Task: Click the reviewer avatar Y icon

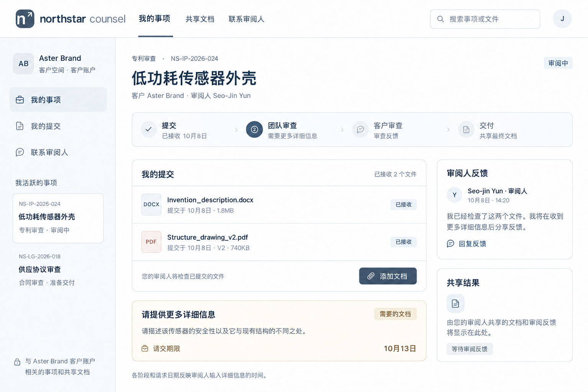Action: click(454, 195)
